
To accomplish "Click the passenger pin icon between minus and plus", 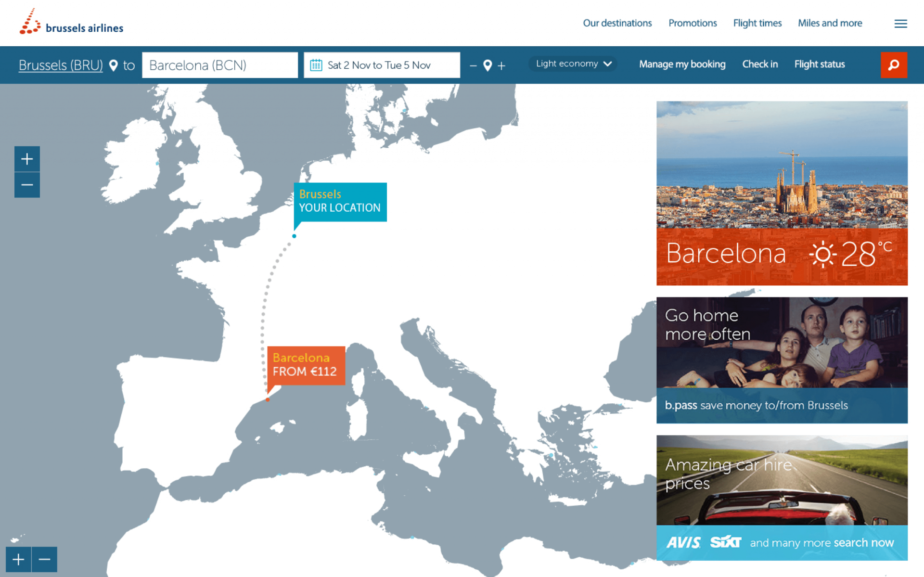I will click(488, 65).
